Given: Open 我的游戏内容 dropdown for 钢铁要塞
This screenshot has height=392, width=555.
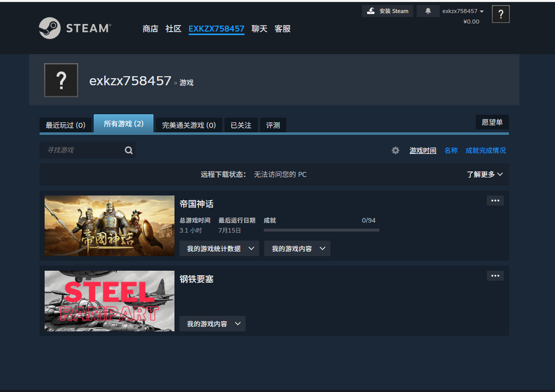Looking at the screenshot, I should click(212, 324).
